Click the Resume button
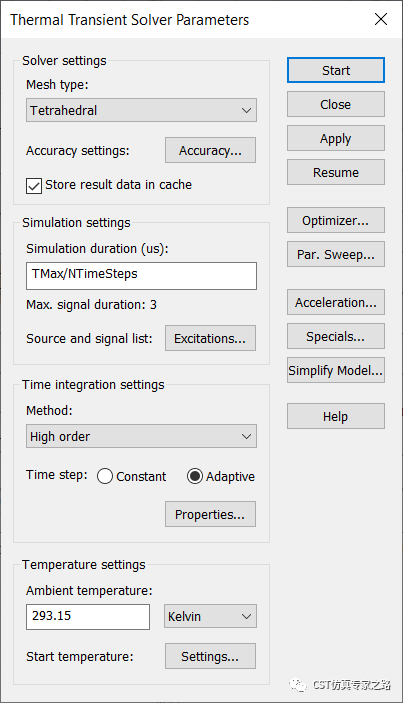 click(x=336, y=172)
